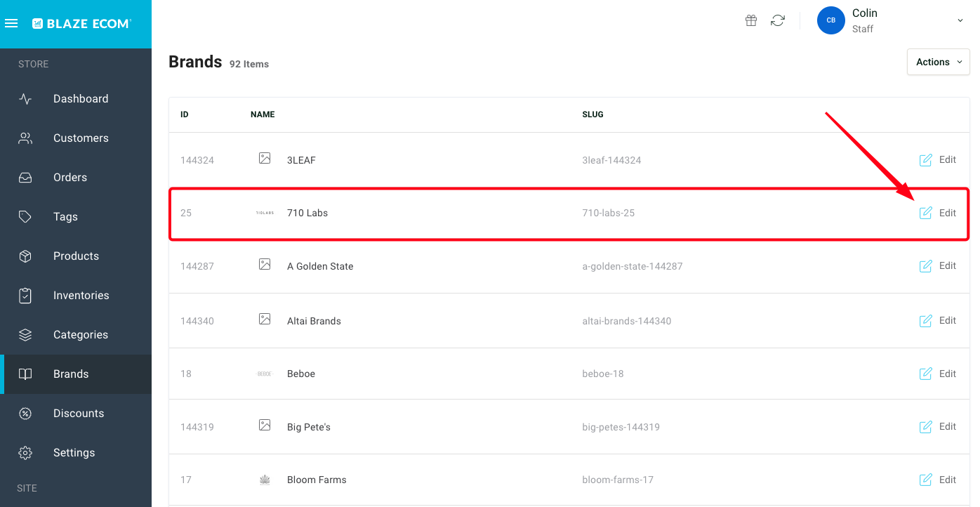Open Customers section

click(x=76, y=138)
